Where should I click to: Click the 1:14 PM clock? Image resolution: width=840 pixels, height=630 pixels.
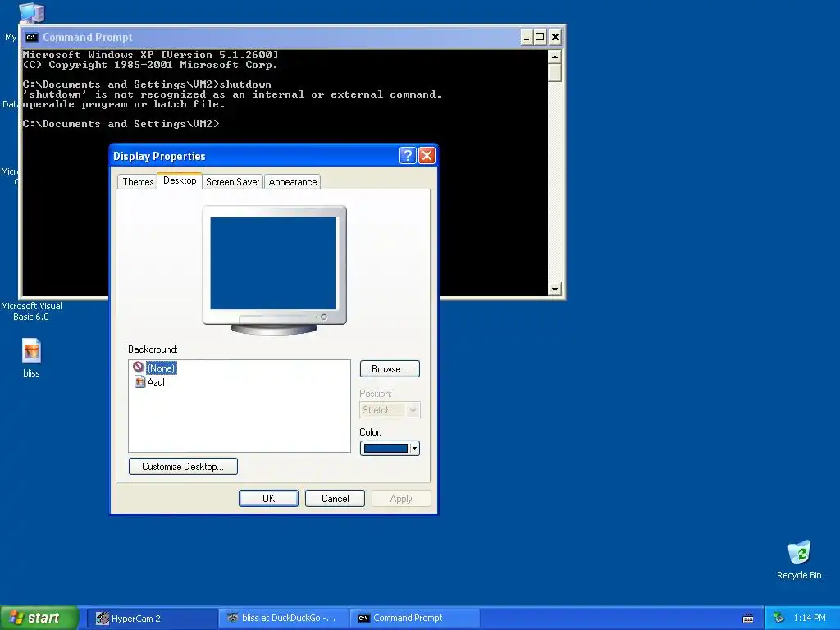810,619
